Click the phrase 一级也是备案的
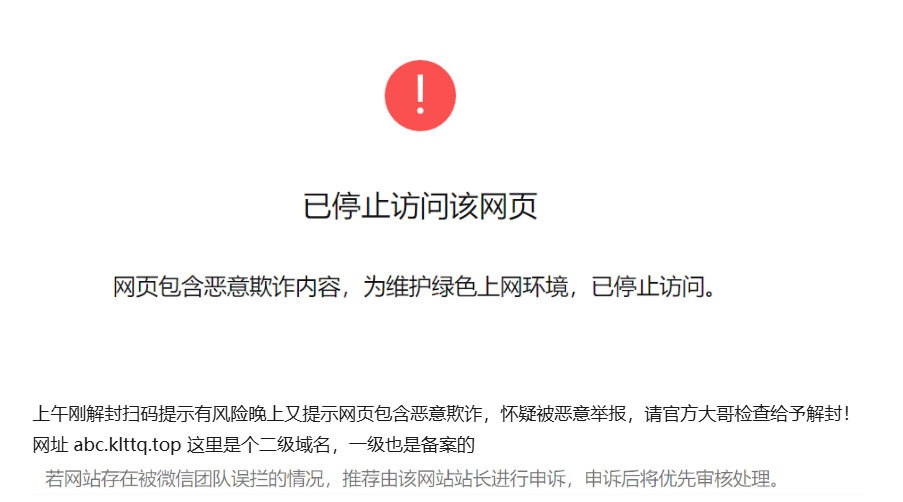The width and height of the screenshot is (903, 502). [x=412, y=445]
